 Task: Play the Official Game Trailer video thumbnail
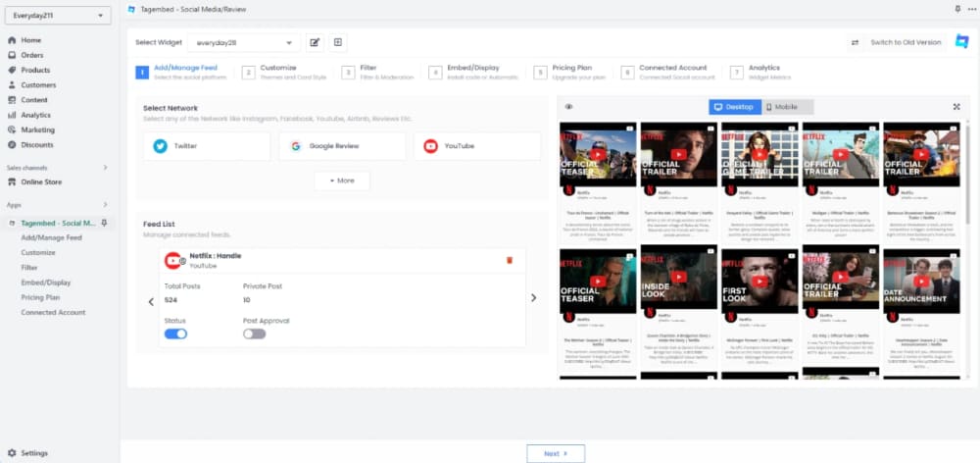tap(759, 154)
